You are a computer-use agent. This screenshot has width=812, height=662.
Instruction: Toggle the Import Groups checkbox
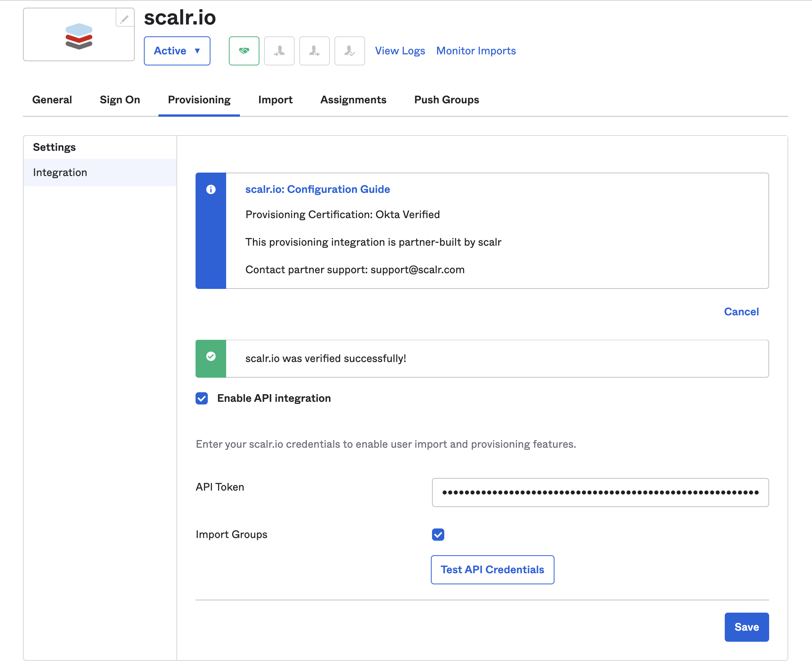pyautogui.click(x=438, y=535)
